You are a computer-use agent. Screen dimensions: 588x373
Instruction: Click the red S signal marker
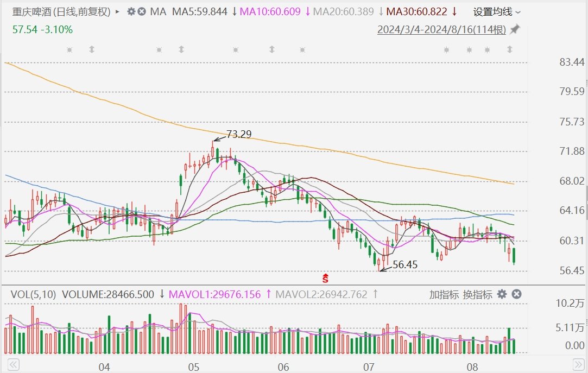click(325, 278)
